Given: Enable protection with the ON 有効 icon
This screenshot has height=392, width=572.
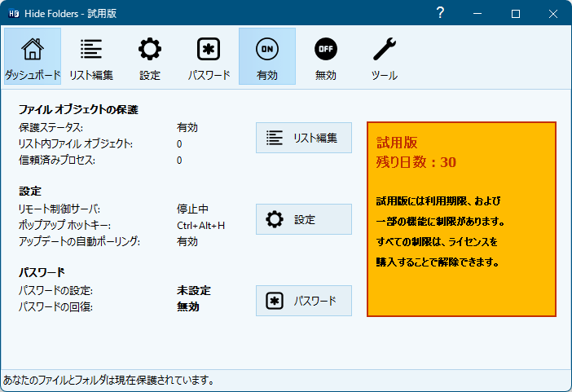Looking at the screenshot, I should pyautogui.click(x=267, y=56).
